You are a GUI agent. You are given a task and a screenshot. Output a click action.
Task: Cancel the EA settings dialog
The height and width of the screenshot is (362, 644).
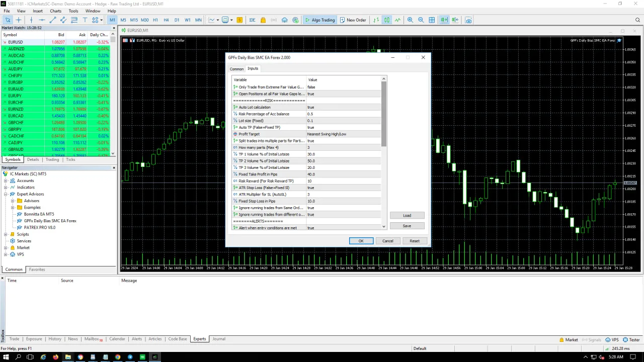click(x=387, y=241)
